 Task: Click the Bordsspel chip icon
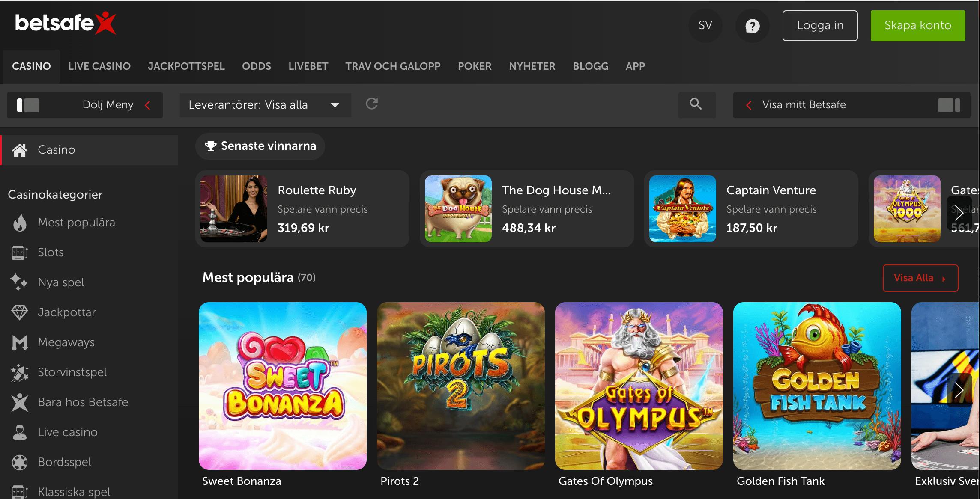pyautogui.click(x=20, y=462)
